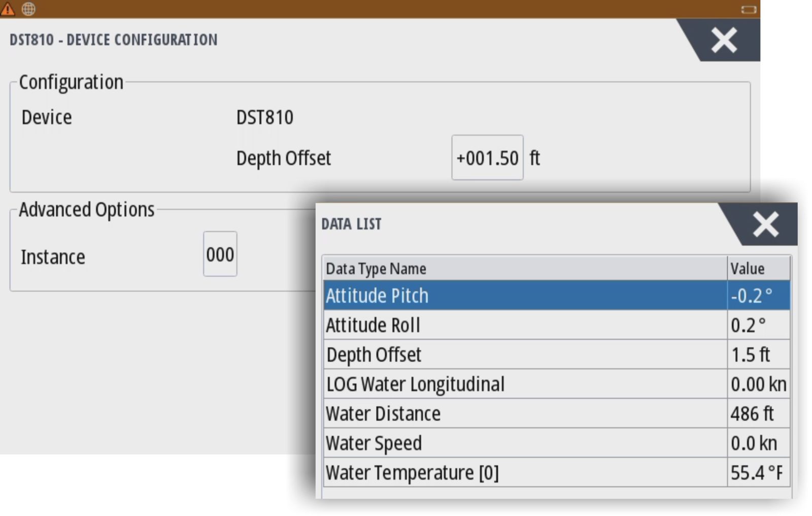Click the warning triangle alert icon

pyautogui.click(x=8, y=9)
